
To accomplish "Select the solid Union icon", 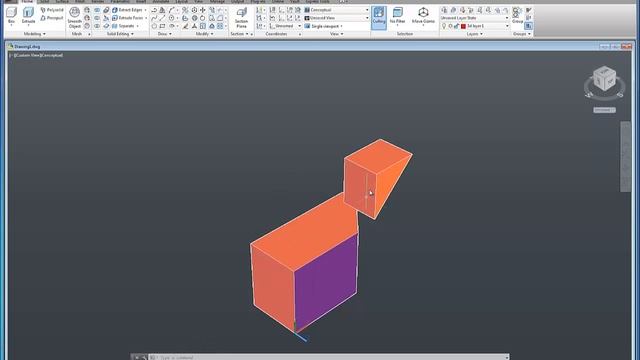I will coord(97,10).
